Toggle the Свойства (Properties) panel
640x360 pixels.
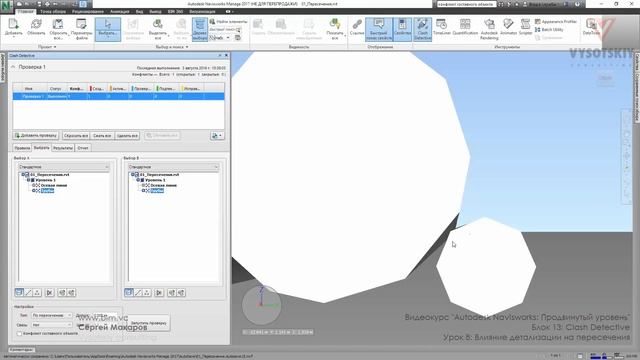(402, 29)
